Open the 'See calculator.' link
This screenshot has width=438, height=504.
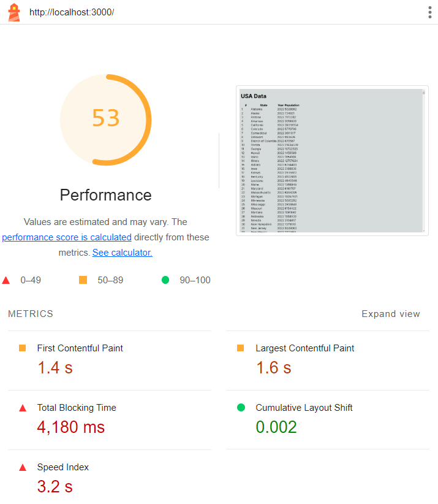[123, 253]
